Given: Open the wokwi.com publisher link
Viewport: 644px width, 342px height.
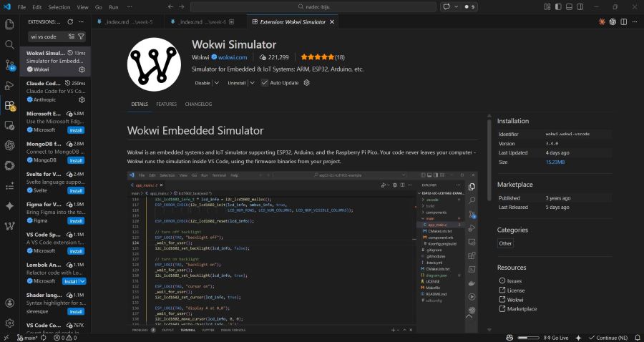Looking at the screenshot, I should click(233, 57).
